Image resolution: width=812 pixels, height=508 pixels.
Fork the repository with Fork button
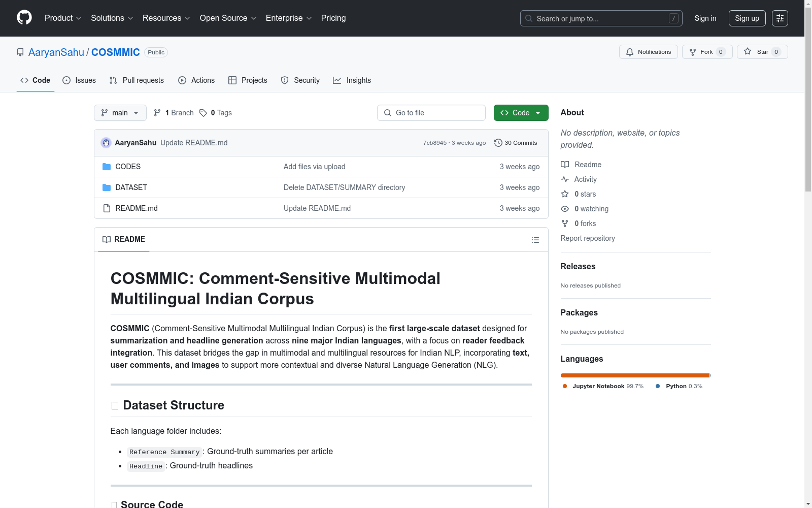pos(707,52)
